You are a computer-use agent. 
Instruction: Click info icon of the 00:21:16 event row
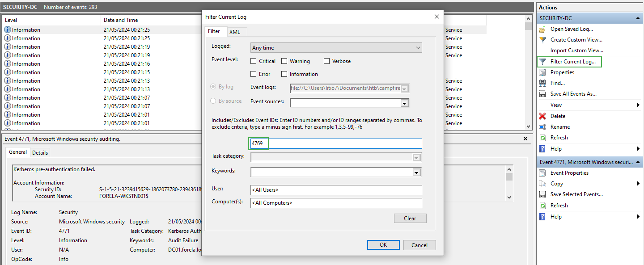[x=8, y=64]
